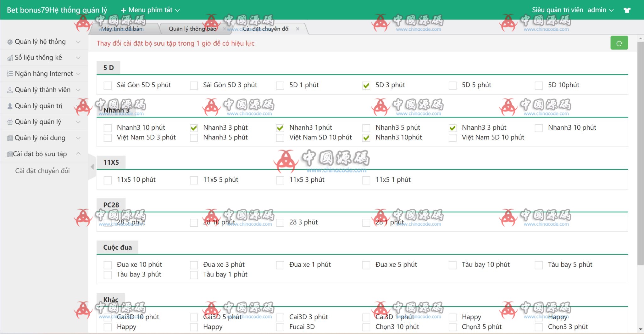Image resolution: width=644 pixels, height=334 pixels.
Task: Switch to the Máy tính để bàn tab
Action: (122, 29)
